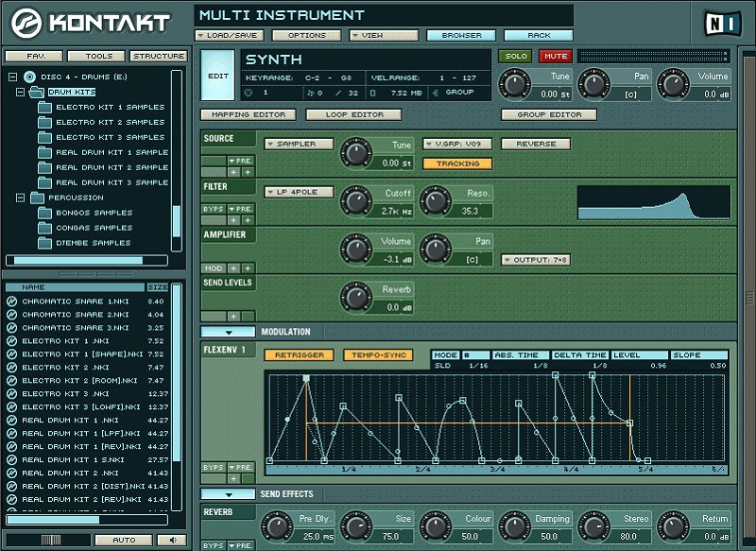The width and height of the screenshot is (756, 551).
Task: Open the Load/Save menu
Action: (229, 35)
